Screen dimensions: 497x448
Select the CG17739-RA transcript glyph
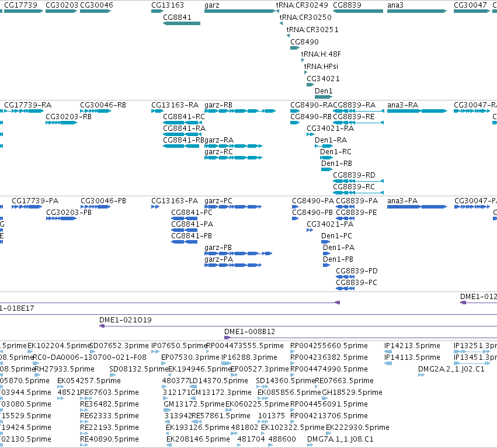tap(24, 111)
